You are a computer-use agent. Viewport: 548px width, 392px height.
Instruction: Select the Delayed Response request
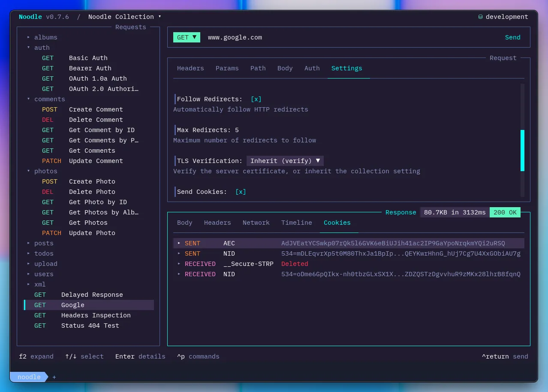coord(88,295)
